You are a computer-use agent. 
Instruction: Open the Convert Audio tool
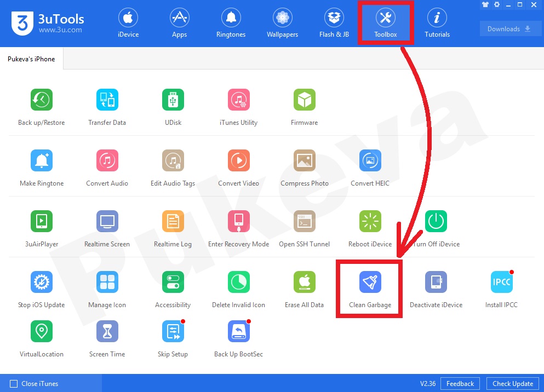click(107, 160)
